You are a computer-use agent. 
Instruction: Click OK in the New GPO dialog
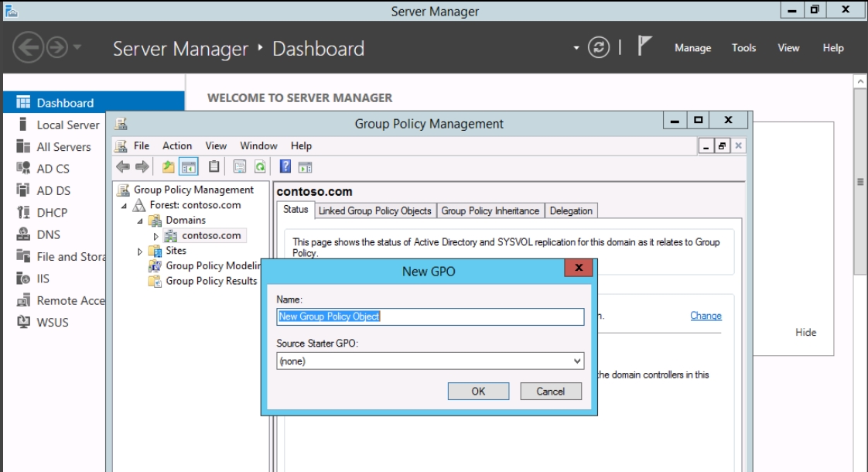tap(478, 392)
